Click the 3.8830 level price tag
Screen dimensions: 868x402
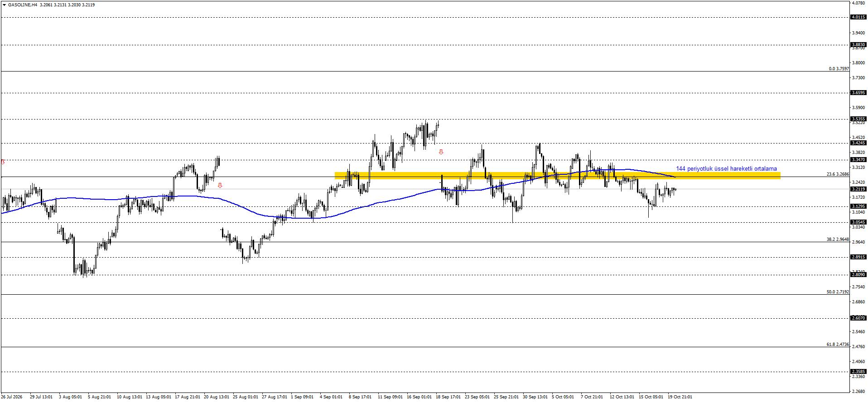858,45
